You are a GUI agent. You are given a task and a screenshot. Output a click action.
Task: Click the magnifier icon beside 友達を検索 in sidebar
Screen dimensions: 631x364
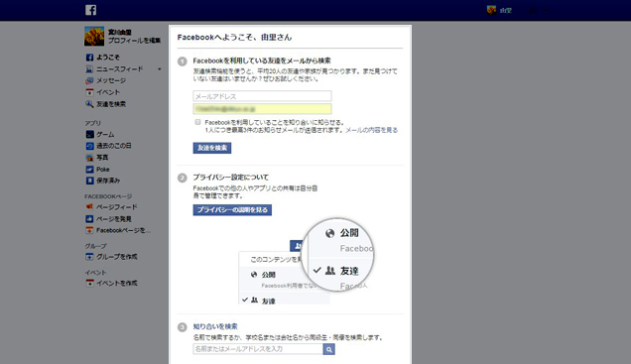coord(89,104)
